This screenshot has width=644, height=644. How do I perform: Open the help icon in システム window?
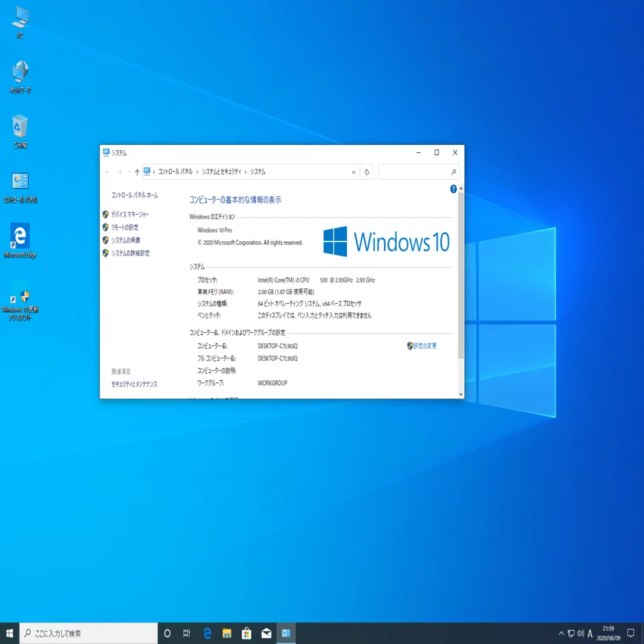point(453,189)
